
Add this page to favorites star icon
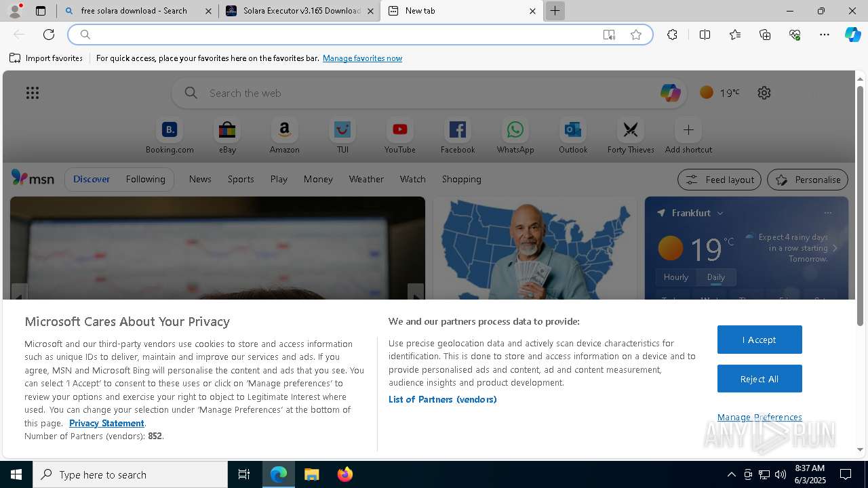click(636, 35)
